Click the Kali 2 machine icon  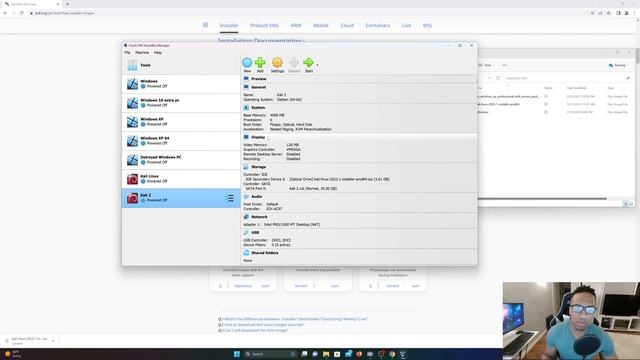point(132,198)
